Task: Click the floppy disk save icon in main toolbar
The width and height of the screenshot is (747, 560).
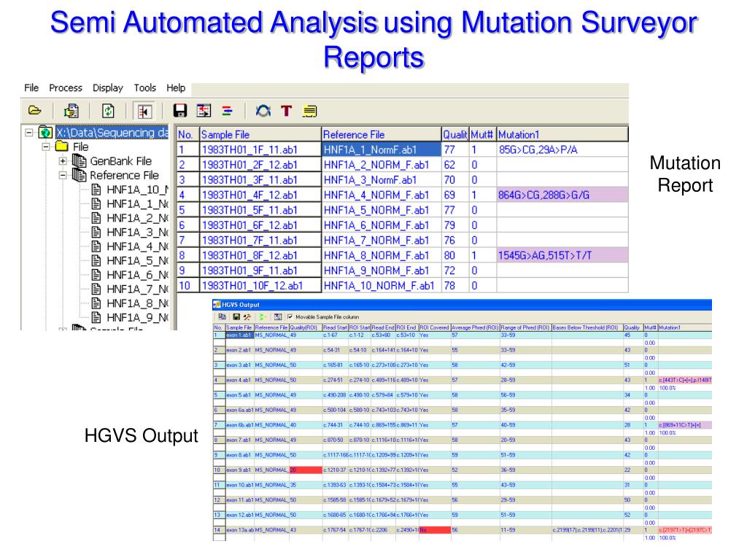Action: coord(179,111)
